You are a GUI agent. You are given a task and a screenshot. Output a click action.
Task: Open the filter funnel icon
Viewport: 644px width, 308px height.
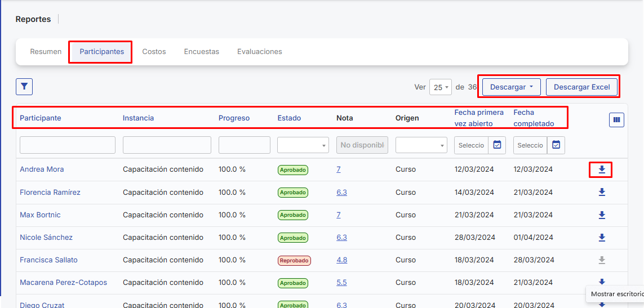[x=24, y=87]
